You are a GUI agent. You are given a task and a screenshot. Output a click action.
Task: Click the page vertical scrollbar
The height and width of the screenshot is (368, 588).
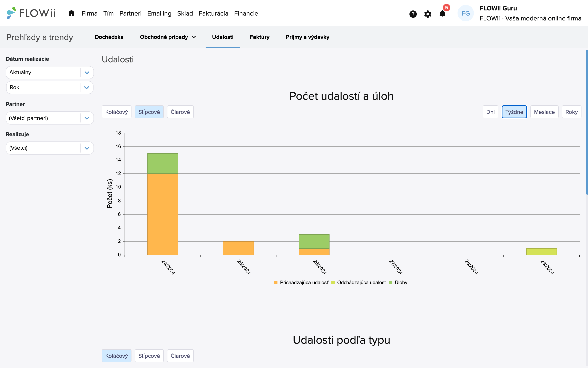(587, 122)
